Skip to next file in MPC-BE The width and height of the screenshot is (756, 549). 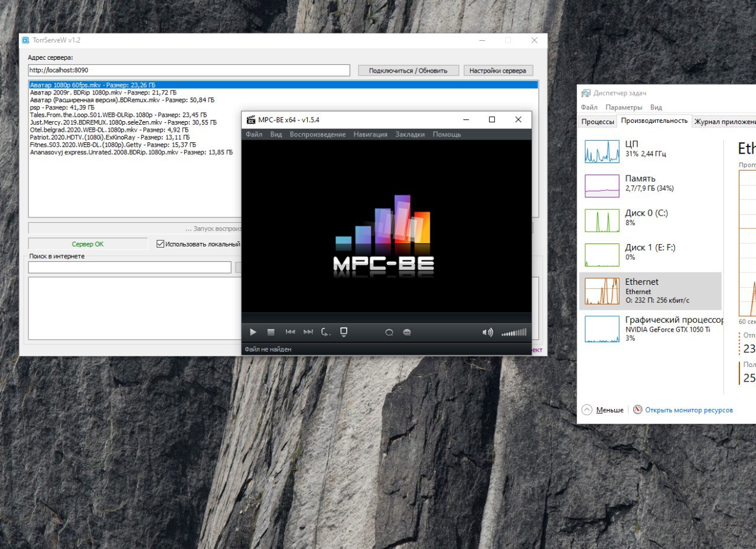[308, 333]
